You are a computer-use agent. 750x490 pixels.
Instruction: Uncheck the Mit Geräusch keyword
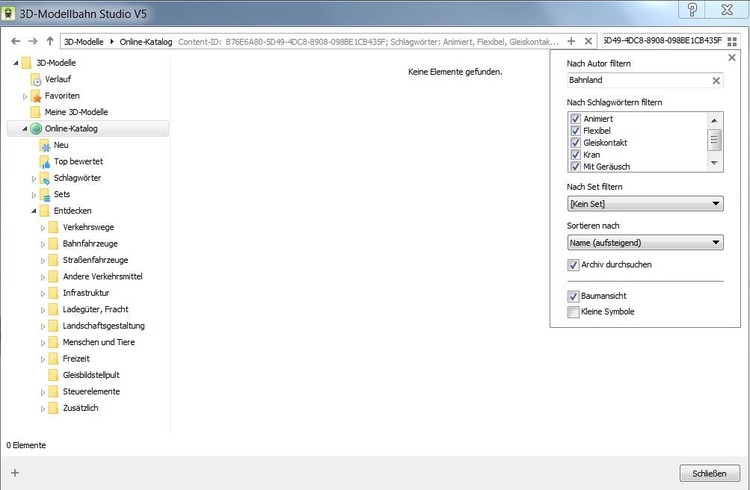pyautogui.click(x=575, y=167)
